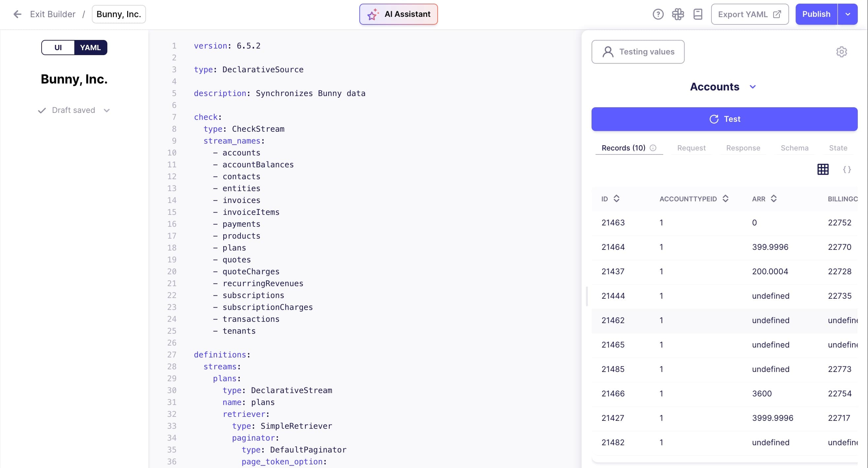
Task: Open the Request tab
Action: click(x=691, y=148)
